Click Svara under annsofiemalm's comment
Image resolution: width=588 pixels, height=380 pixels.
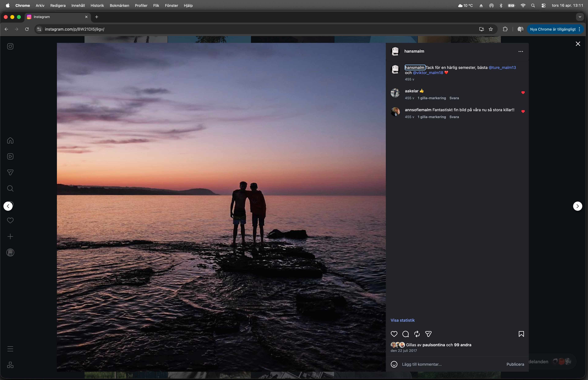click(x=454, y=117)
